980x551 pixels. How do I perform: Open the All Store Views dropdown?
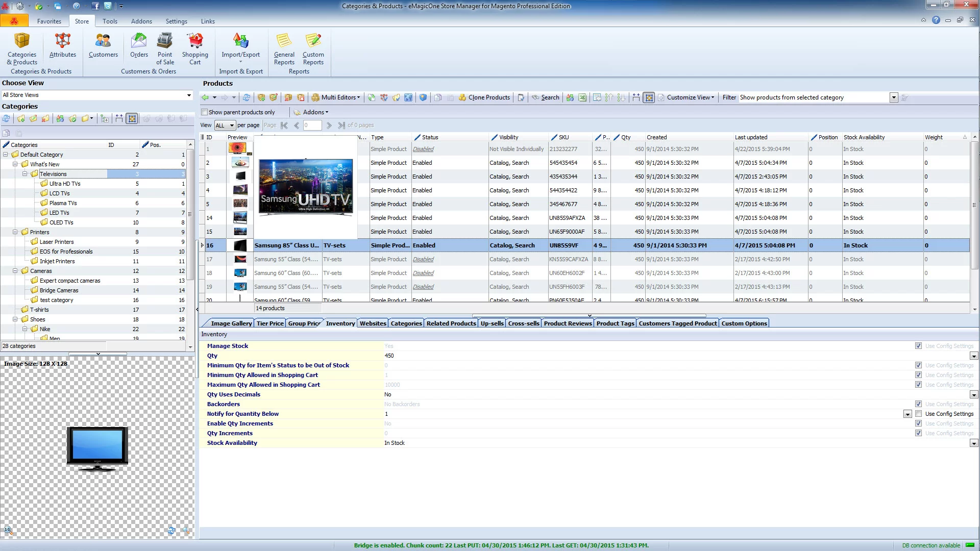pyautogui.click(x=97, y=95)
